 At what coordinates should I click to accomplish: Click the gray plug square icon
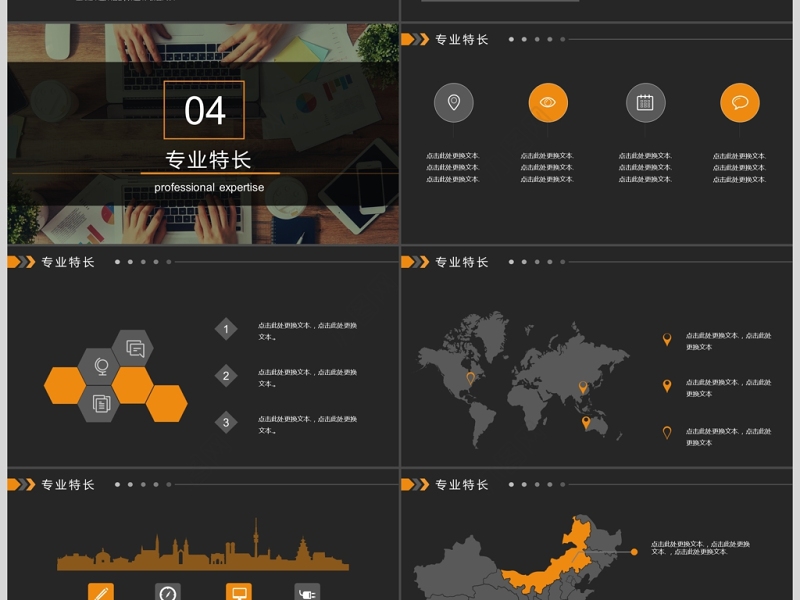(307, 592)
